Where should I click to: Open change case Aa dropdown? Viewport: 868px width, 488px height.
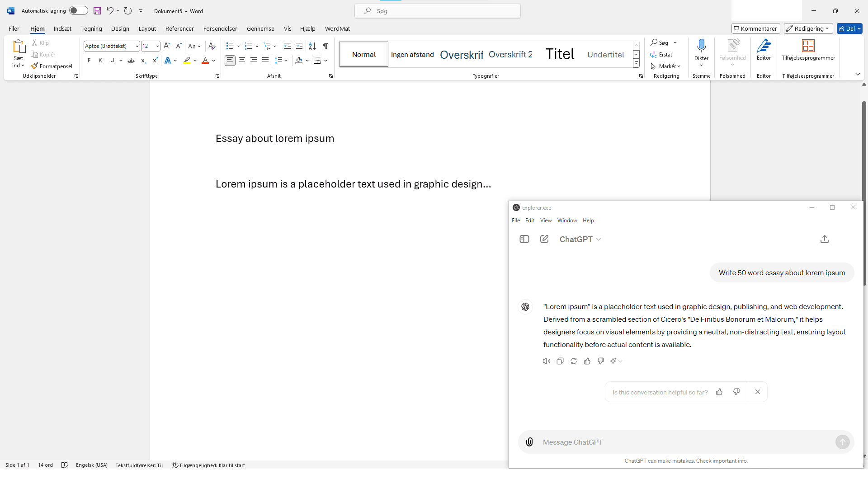pos(194,46)
